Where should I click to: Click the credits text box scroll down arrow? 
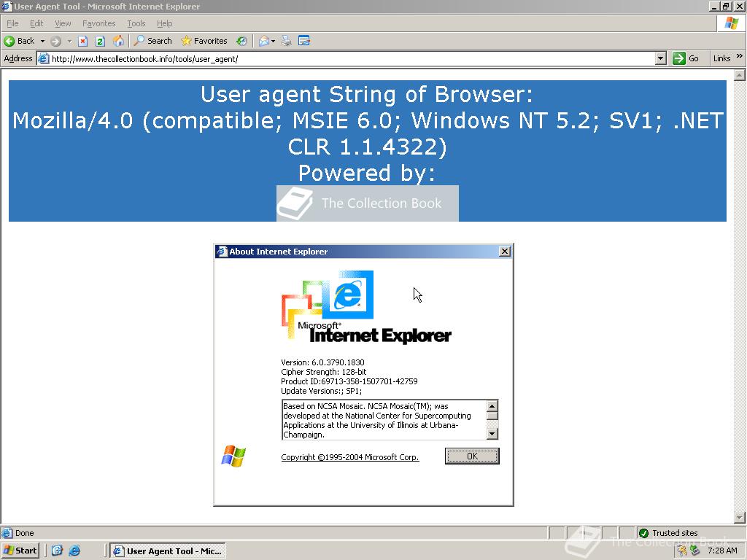[x=492, y=434]
